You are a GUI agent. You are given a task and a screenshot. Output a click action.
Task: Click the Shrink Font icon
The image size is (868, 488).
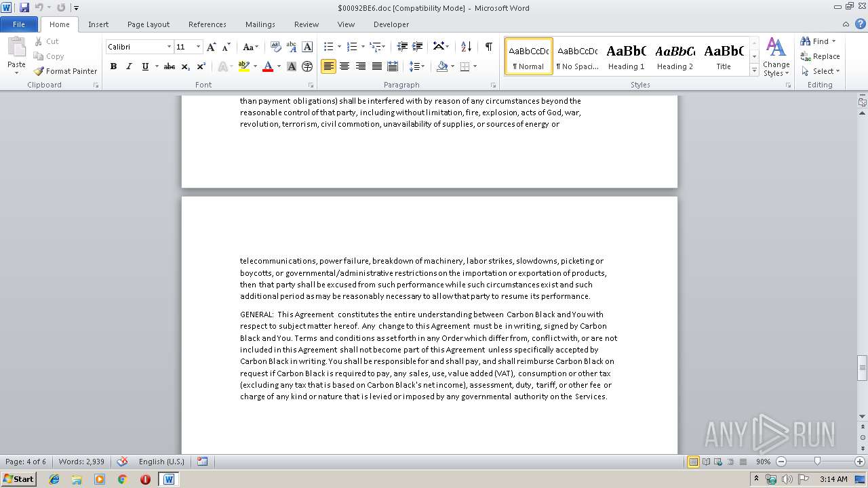point(226,47)
